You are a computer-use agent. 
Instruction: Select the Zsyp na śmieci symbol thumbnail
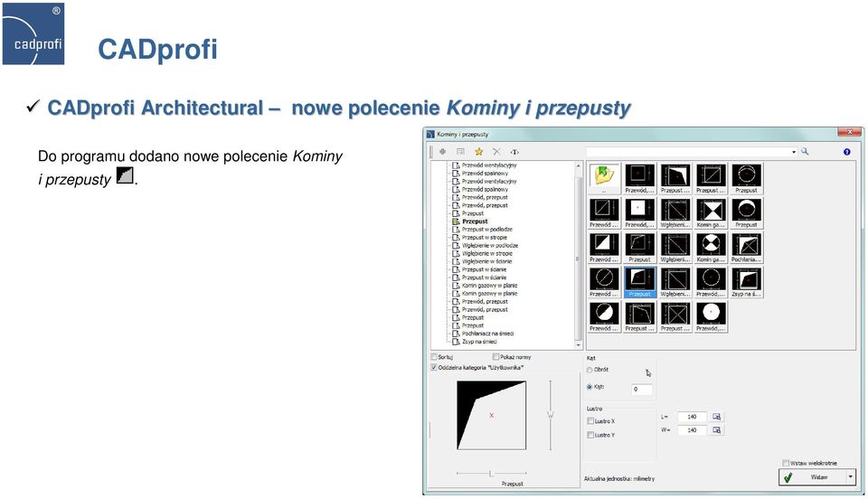pos(746,283)
